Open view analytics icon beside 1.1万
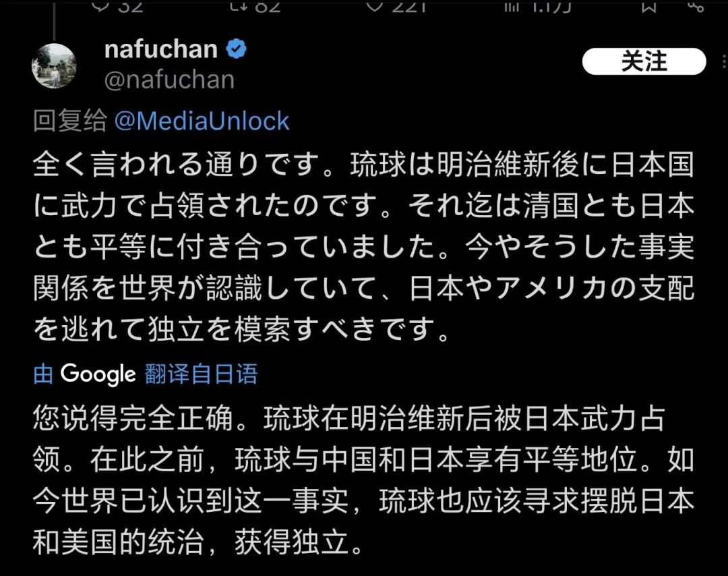 (512, 5)
